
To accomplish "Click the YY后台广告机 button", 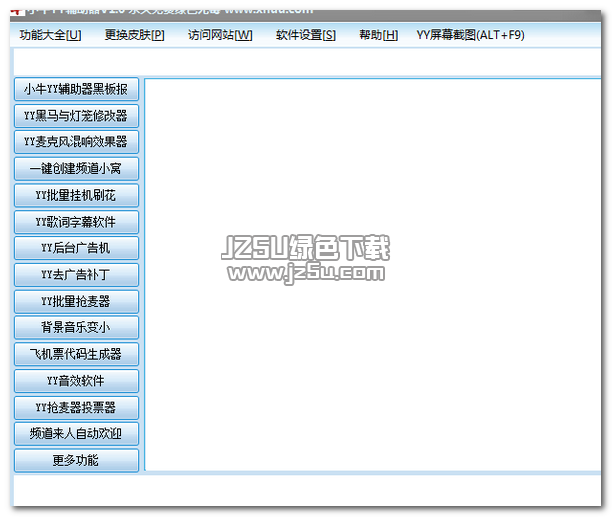I will coord(76,248).
